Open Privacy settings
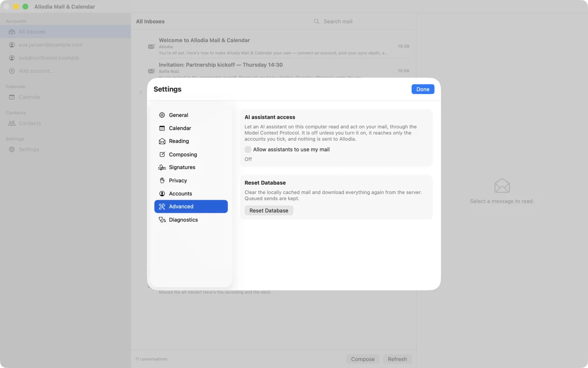Image resolution: width=588 pixels, height=368 pixels. 191,180
